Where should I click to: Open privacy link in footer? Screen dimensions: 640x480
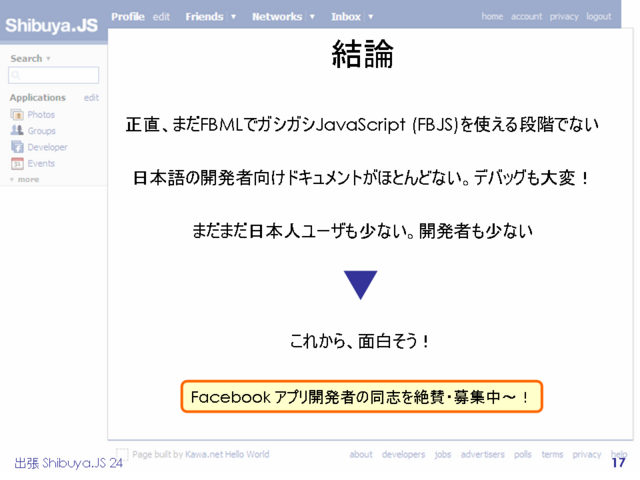pyautogui.click(x=587, y=454)
